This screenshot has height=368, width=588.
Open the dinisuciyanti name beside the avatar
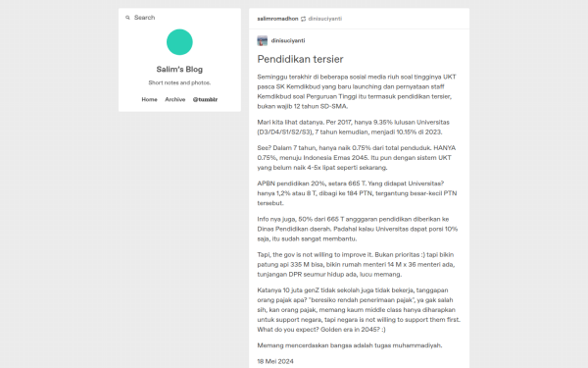tap(288, 40)
